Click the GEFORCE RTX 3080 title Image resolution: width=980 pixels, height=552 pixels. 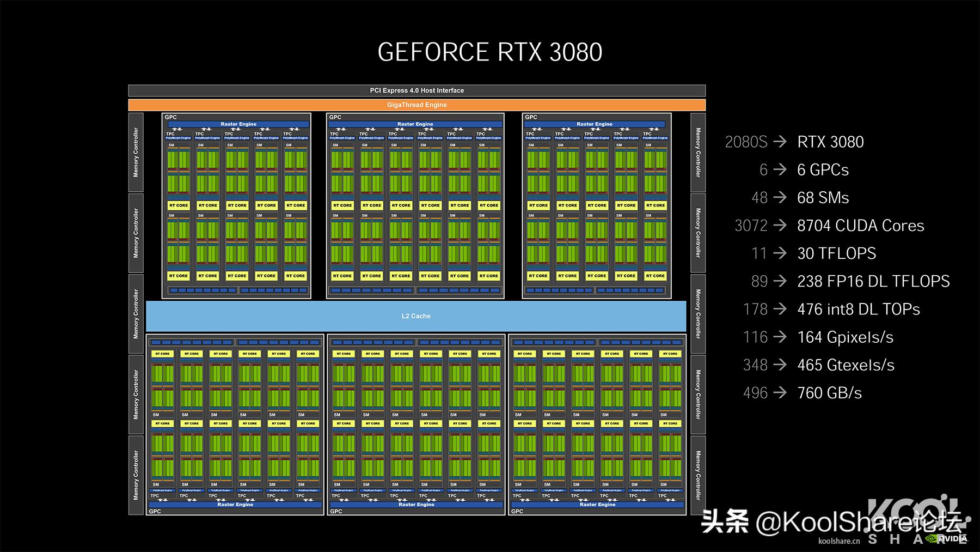click(489, 52)
